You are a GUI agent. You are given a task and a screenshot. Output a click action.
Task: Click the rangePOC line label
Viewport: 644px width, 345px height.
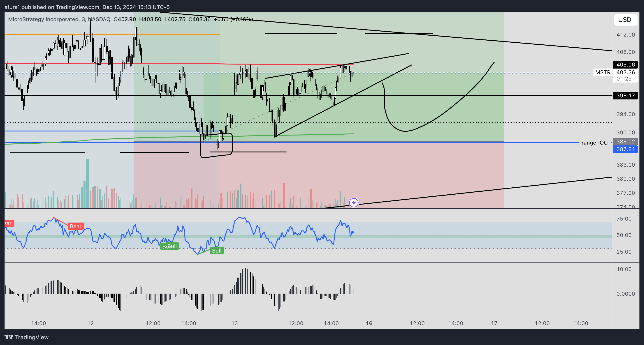point(594,143)
